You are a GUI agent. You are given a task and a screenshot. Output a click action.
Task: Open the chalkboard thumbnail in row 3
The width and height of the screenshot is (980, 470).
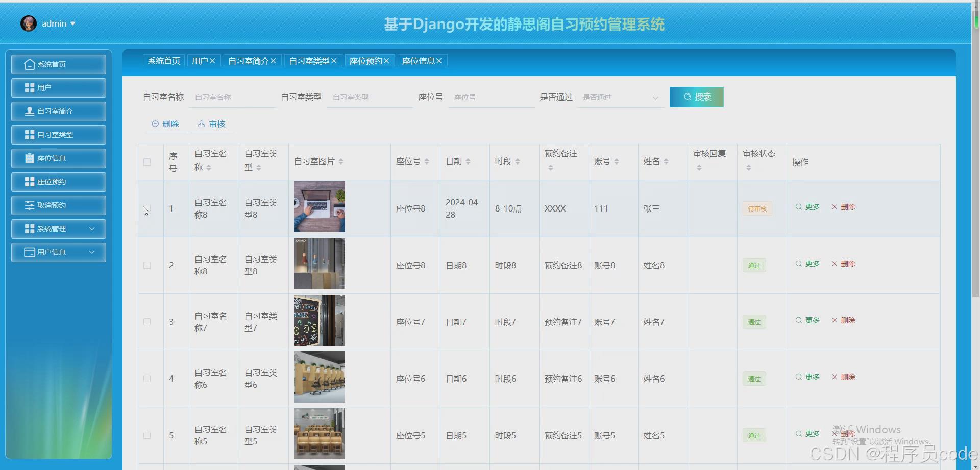320,320
